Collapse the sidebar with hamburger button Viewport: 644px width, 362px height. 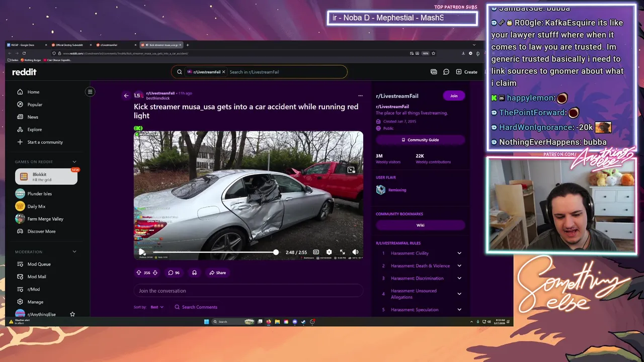[90, 92]
